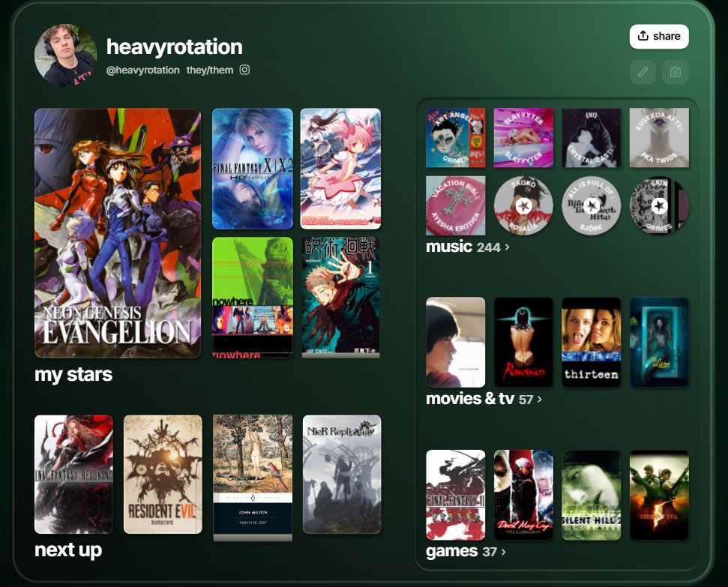Open Grimes Art Angels album

(x=455, y=137)
